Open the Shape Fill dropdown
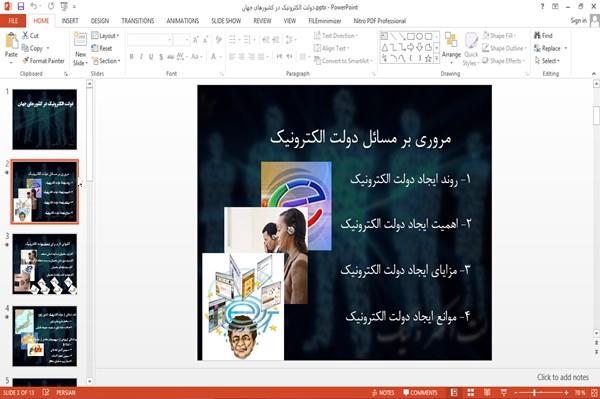 coord(499,36)
